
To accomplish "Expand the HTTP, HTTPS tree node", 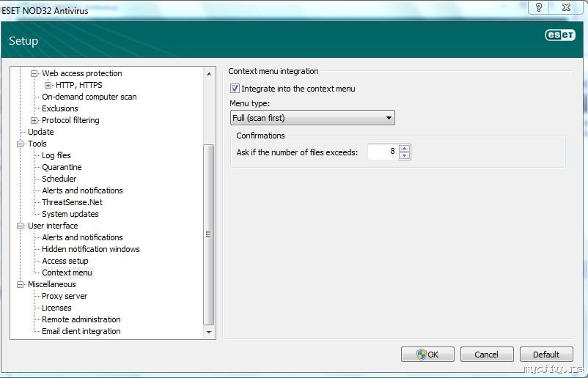I will click(48, 85).
